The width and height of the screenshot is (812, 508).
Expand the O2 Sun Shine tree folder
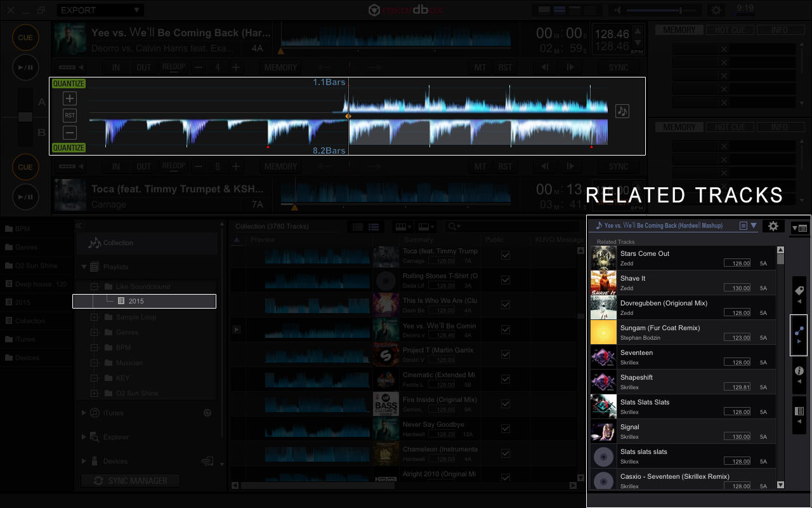click(95, 393)
